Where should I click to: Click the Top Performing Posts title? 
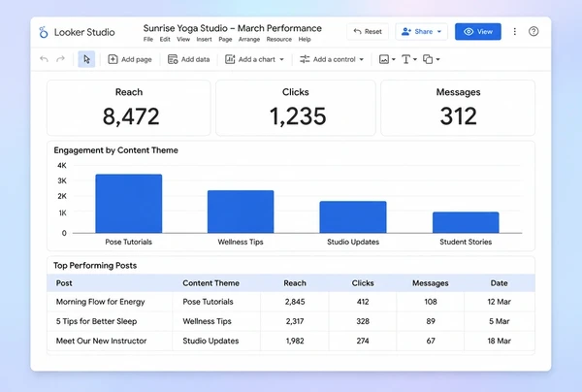point(95,266)
